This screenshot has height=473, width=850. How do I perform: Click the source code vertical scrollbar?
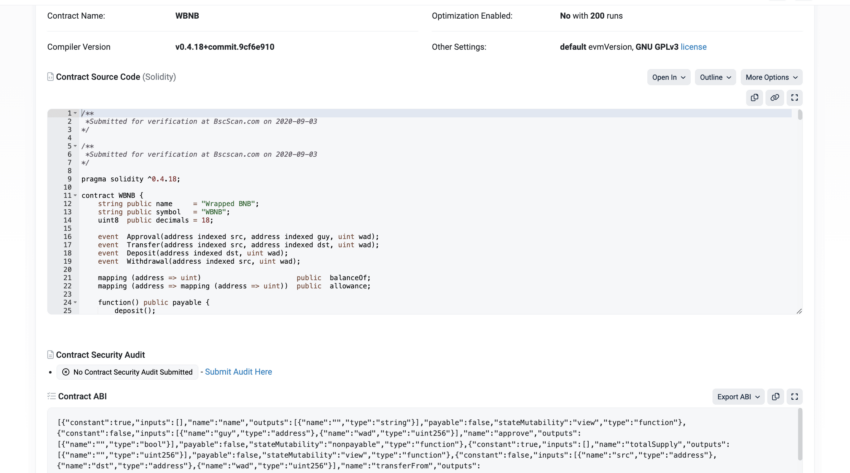tap(800, 115)
